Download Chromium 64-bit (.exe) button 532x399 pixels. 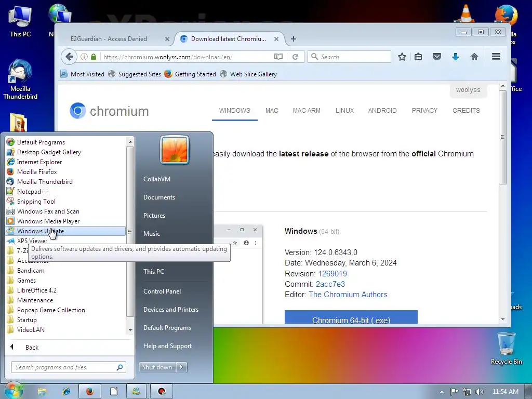click(351, 317)
